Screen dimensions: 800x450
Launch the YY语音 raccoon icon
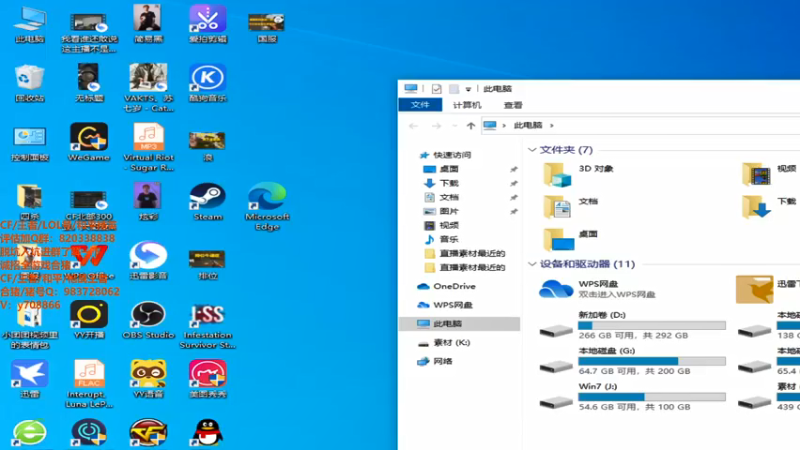click(x=148, y=379)
